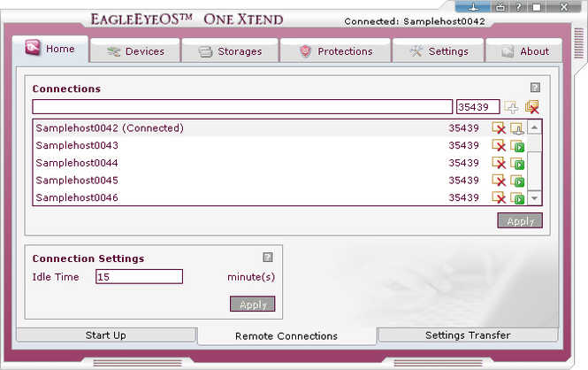This screenshot has width=588, height=370.
Task: Click the connect icon in title bar
Action: [473, 7]
